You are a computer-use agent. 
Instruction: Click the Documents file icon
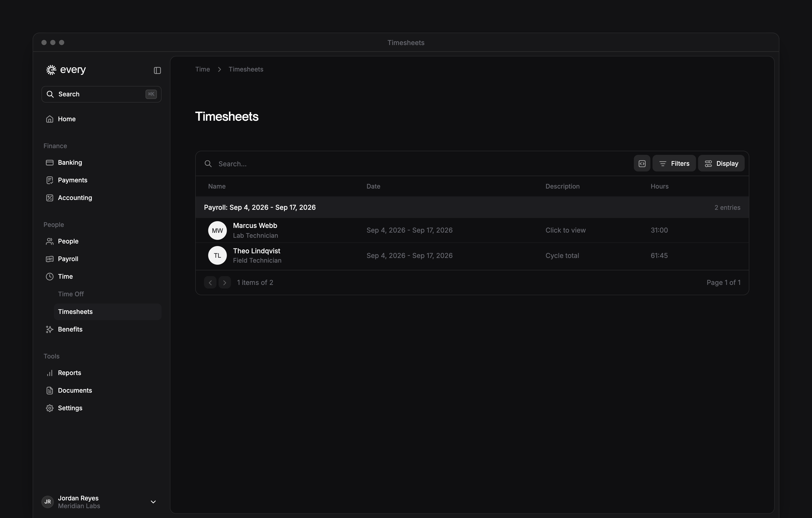pos(49,391)
